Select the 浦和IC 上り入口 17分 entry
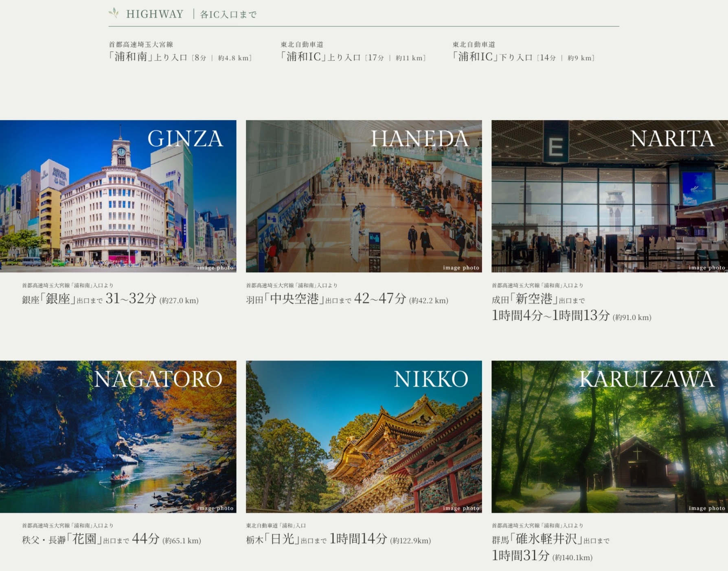Screen dimensions: 728x571 point(353,57)
